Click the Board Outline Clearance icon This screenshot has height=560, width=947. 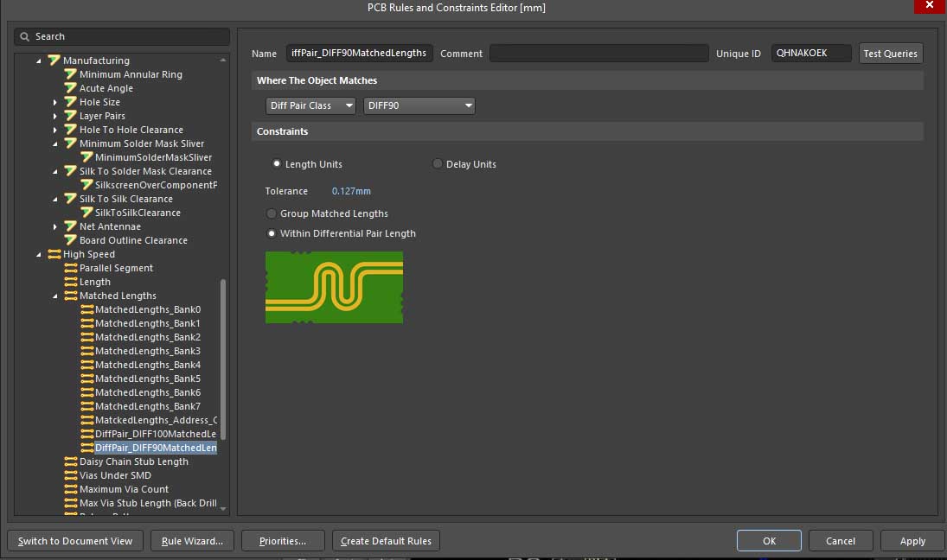coord(71,240)
